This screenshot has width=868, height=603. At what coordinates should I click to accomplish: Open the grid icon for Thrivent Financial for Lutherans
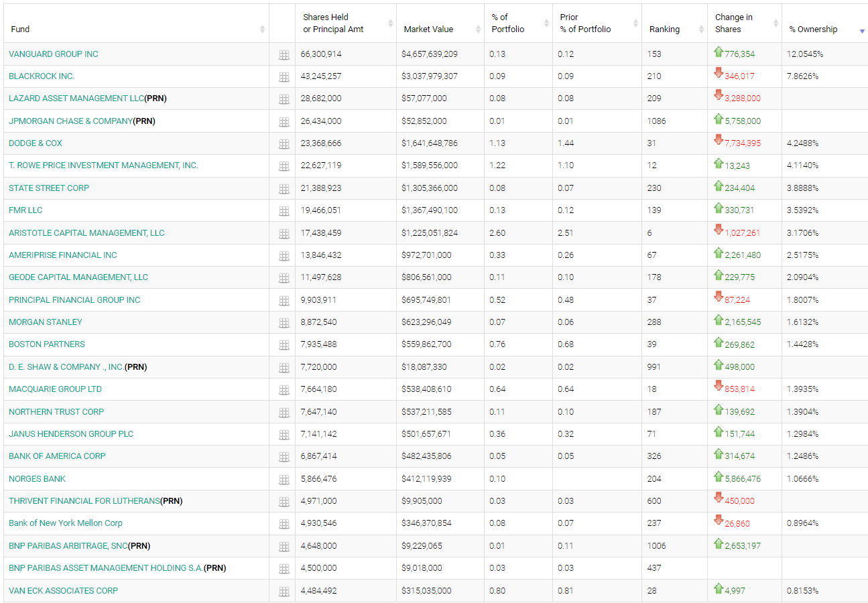pos(284,502)
